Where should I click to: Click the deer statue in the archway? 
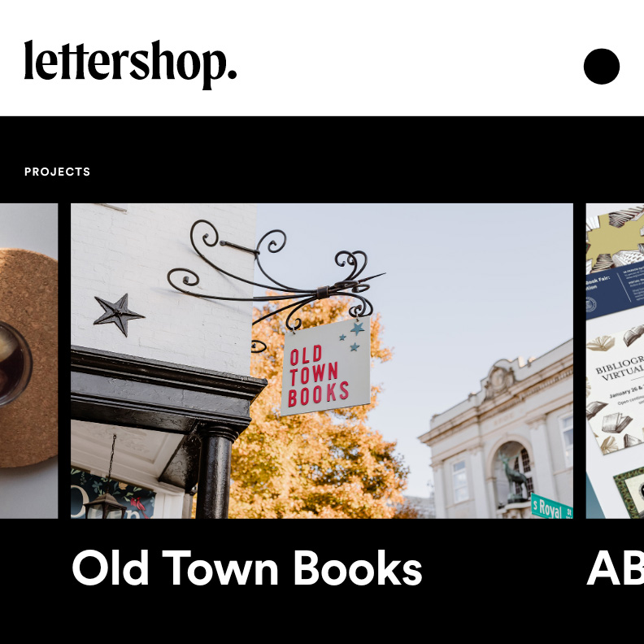511,477
